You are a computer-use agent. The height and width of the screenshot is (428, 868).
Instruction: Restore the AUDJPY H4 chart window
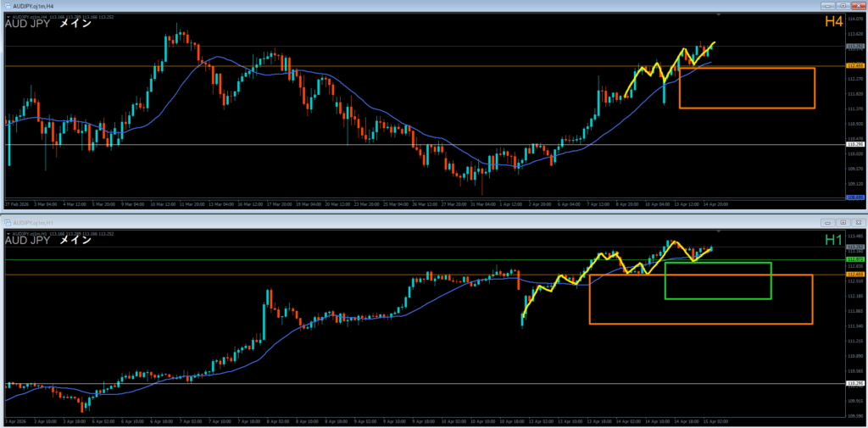[x=843, y=5]
